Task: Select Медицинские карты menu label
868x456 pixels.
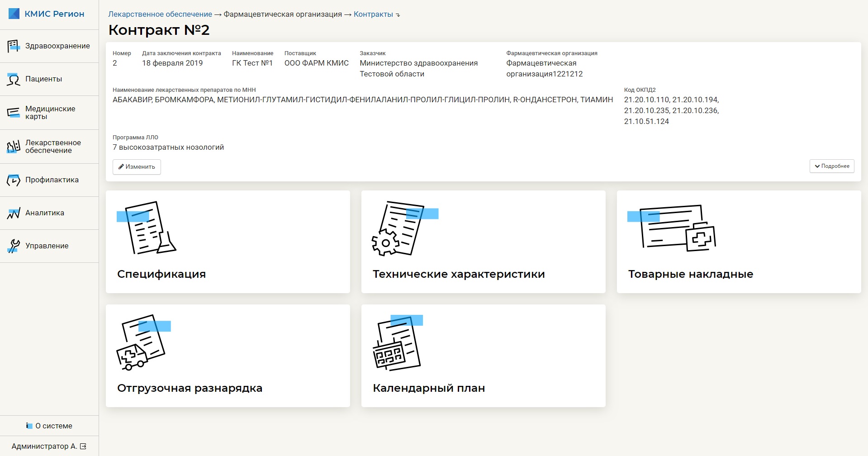Action: [x=50, y=113]
